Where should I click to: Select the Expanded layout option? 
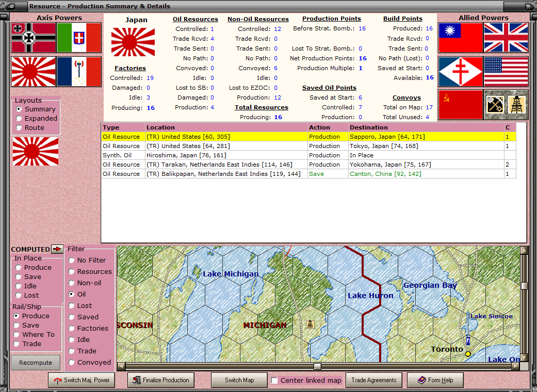coord(20,119)
